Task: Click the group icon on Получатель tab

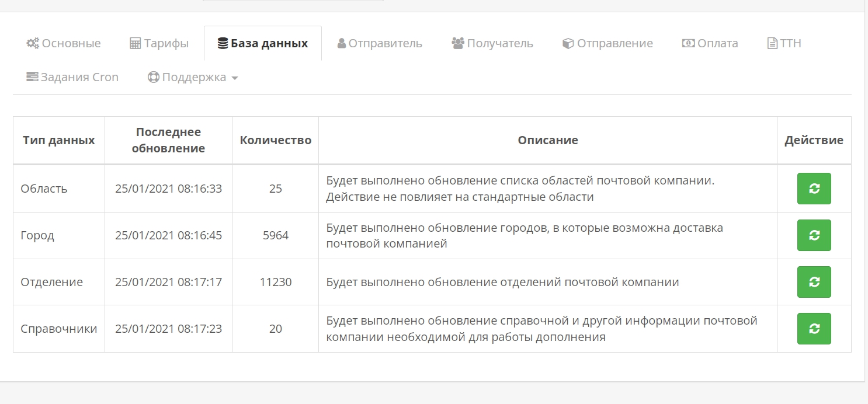Action: (458, 43)
